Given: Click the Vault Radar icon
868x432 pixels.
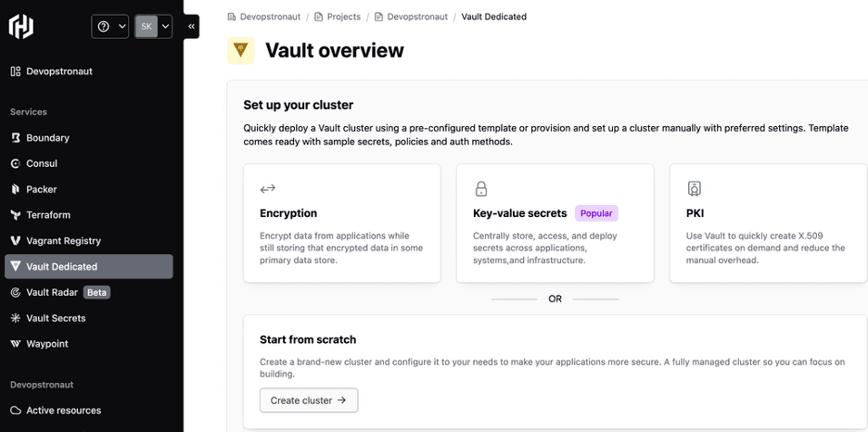Looking at the screenshot, I should click(16, 292).
